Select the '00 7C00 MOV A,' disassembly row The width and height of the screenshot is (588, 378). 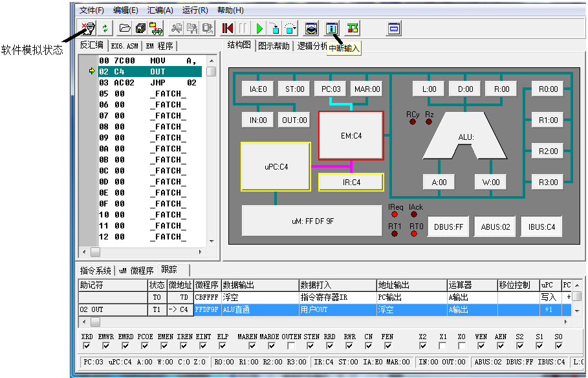click(x=150, y=60)
